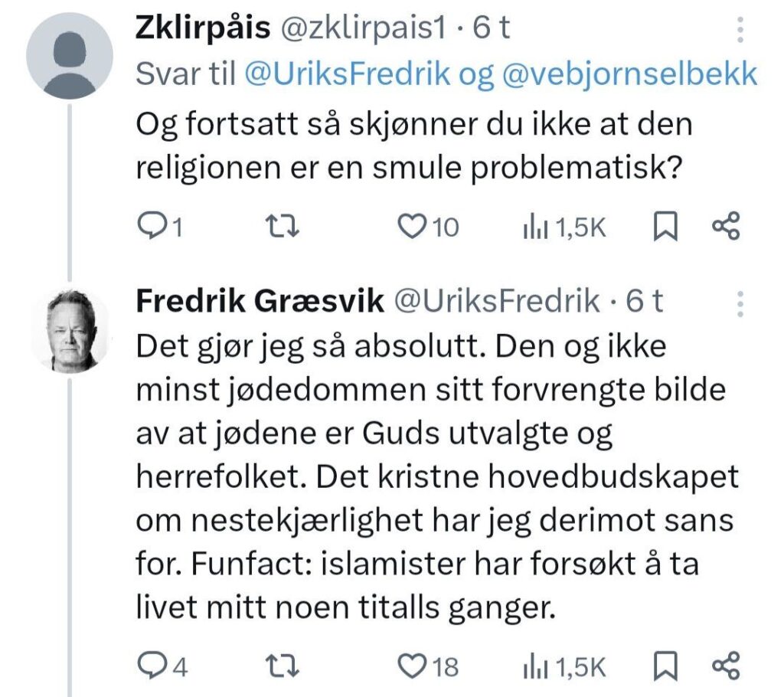This screenshot has height=697, width=784.
Task: Open Zklirpåis default profile avatar
Action: point(70,55)
